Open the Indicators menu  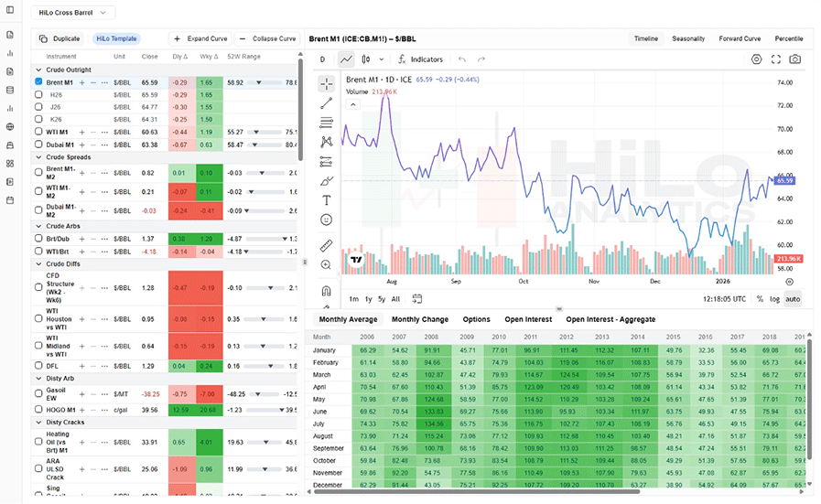420,59
